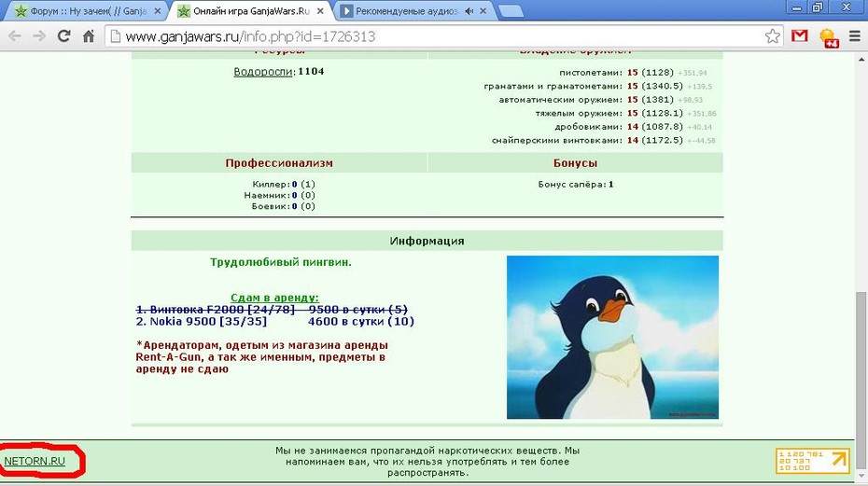Click the Киллер: 0 (1) row
Image resolution: width=868 pixels, height=486 pixels.
click(284, 185)
